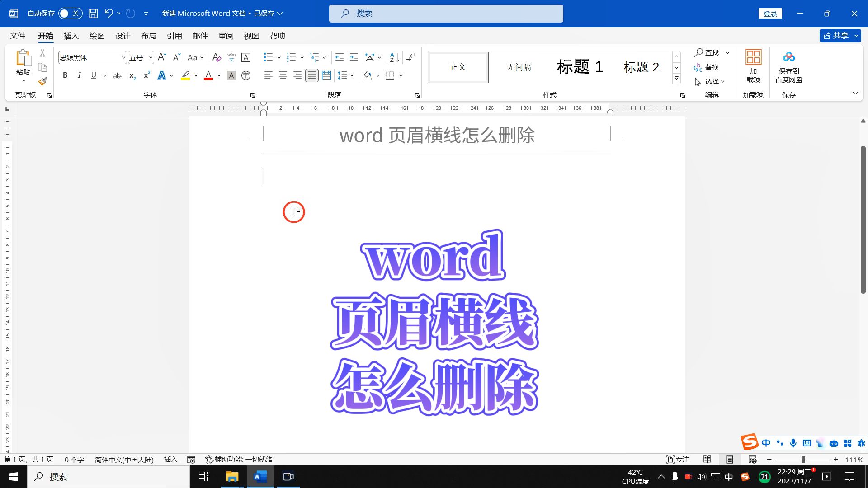The height and width of the screenshot is (488, 868).
Task: Open the 插入 Insert tab
Action: tap(71, 36)
